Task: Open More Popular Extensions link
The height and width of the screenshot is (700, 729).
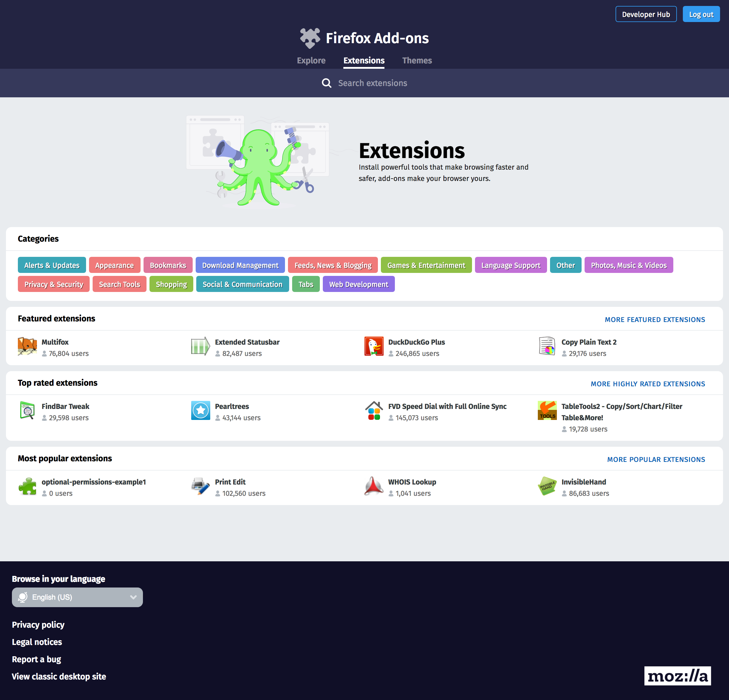Action: tap(656, 459)
